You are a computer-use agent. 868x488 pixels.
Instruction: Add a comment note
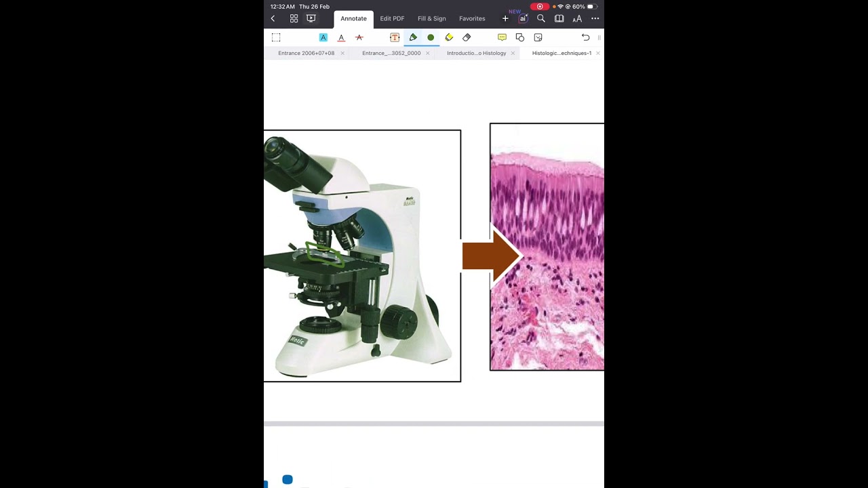coord(502,37)
